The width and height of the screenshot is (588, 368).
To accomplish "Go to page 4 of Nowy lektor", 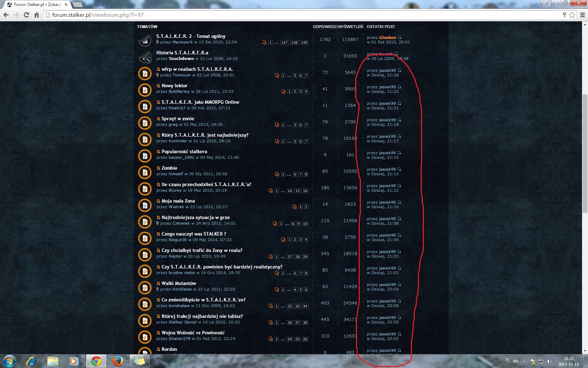I will tap(306, 91).
